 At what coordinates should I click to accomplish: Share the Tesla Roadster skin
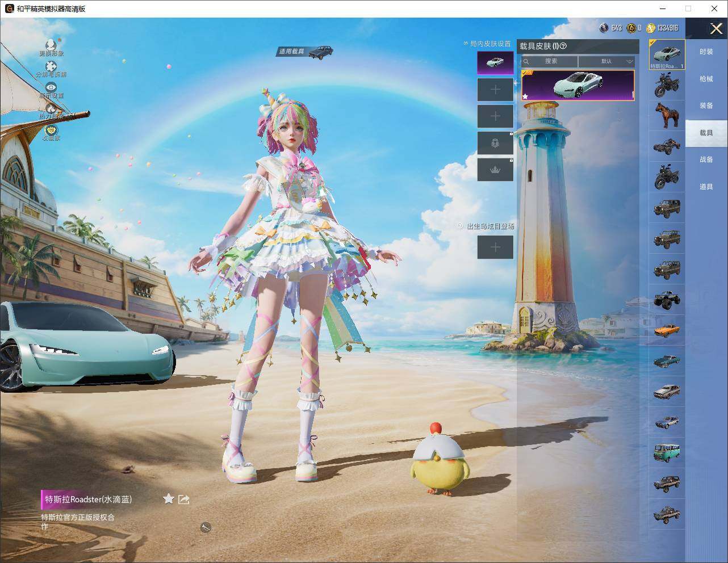[x=183, y=499]
